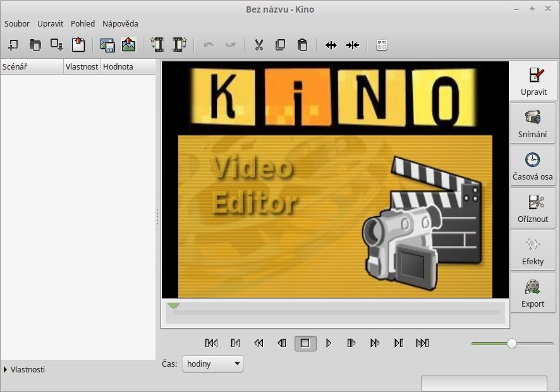Switch to the Upravit tab in the right sidebar
The width and height of the screenshot is (560, 392).
(x=533, y=81)
